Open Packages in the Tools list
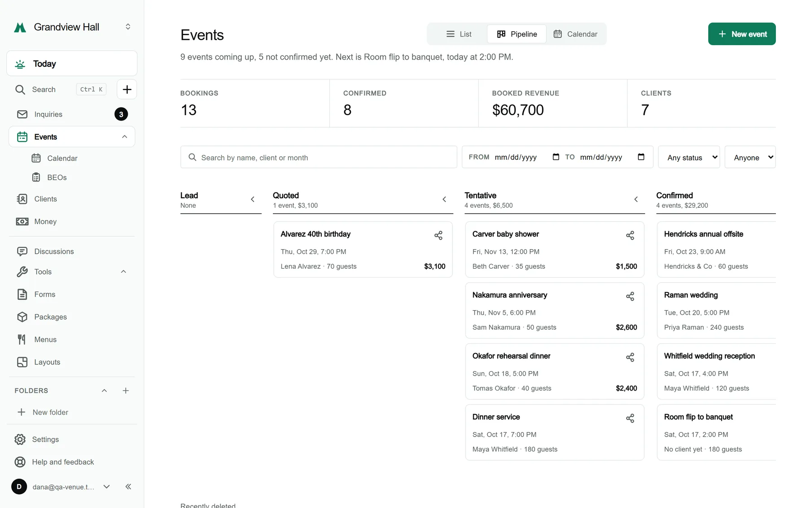 72,317
